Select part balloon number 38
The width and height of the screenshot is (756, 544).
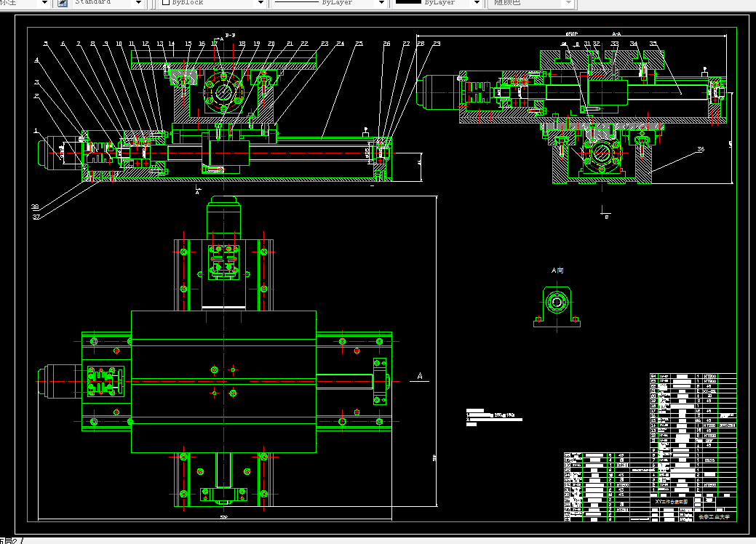35,207
